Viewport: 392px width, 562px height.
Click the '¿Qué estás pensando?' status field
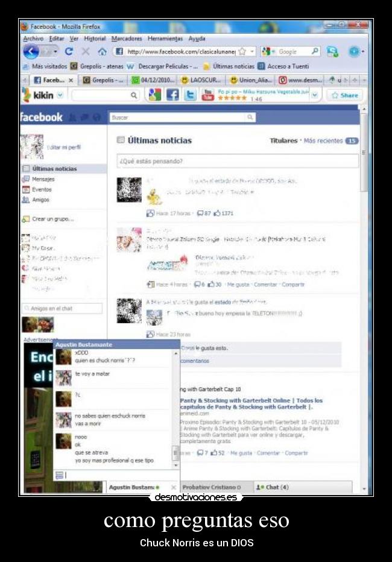tap(237, 161)
